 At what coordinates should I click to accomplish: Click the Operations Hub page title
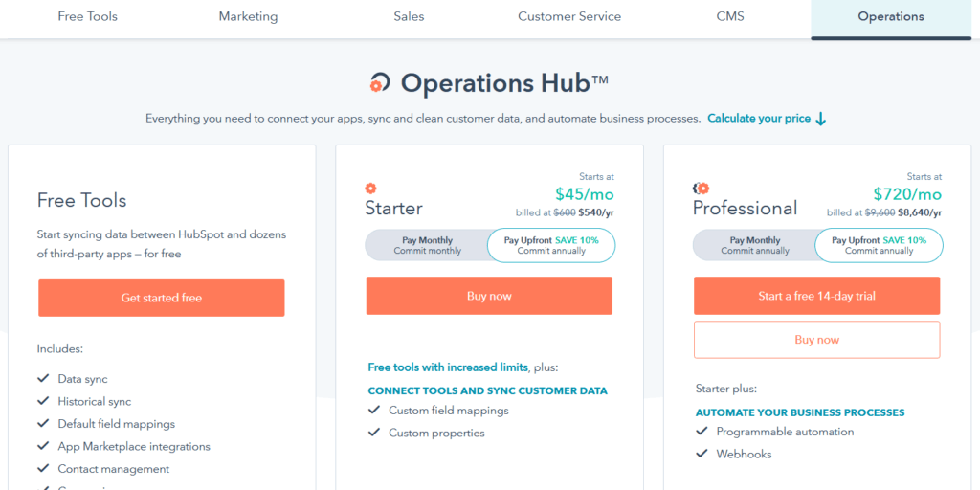coord(503,82)
